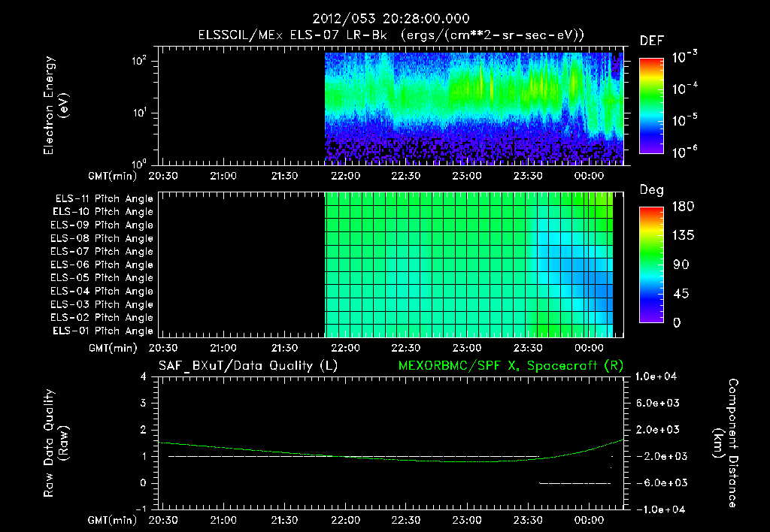Click the Component Distance (km) axis label
The image size is (770, 532).
(726, 443)
